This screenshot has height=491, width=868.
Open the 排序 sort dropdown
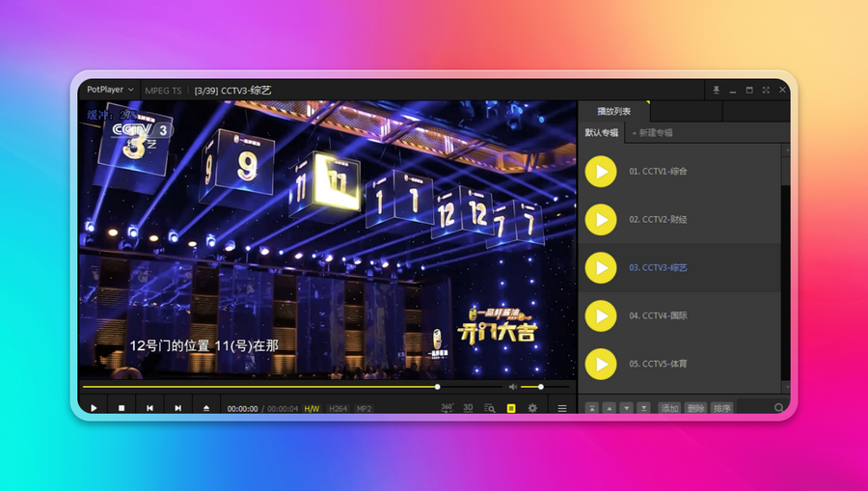point(721,408)
